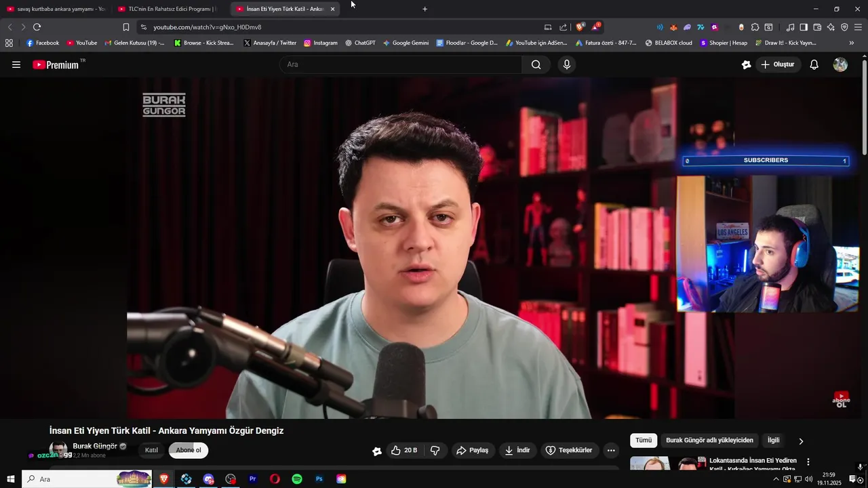
Task: Open the Gelen Kutusu (19) Gmail bookmark
Action: point(134,43)
